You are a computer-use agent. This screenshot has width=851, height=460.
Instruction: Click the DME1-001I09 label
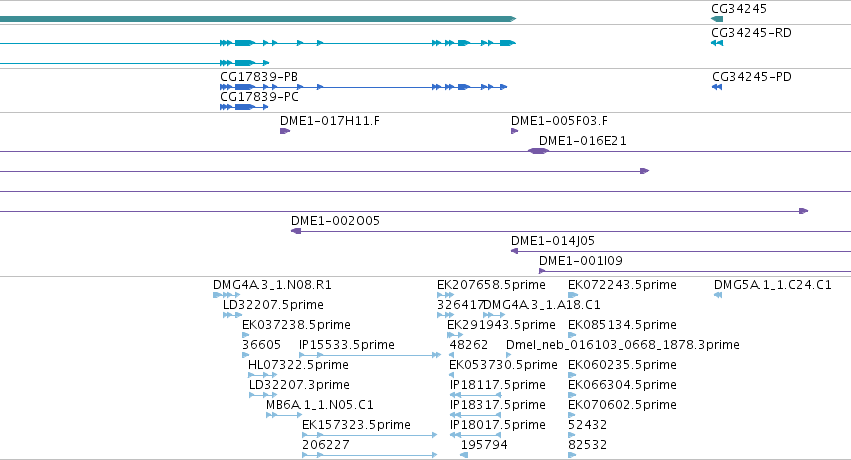(581, 260)
